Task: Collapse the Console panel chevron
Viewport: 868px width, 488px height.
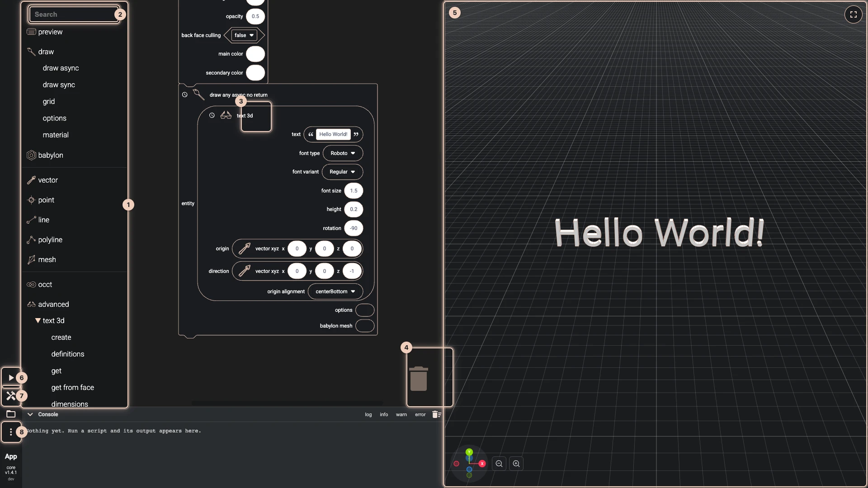Action: [30, 415]
